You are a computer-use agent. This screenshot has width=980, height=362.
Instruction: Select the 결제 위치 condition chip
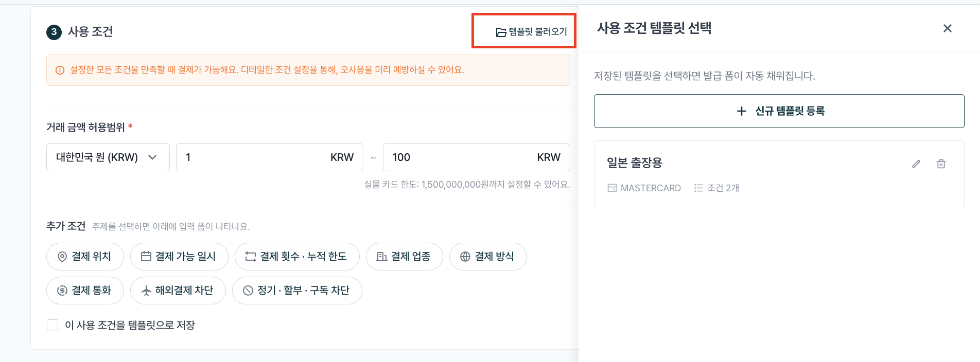[85, 257]
